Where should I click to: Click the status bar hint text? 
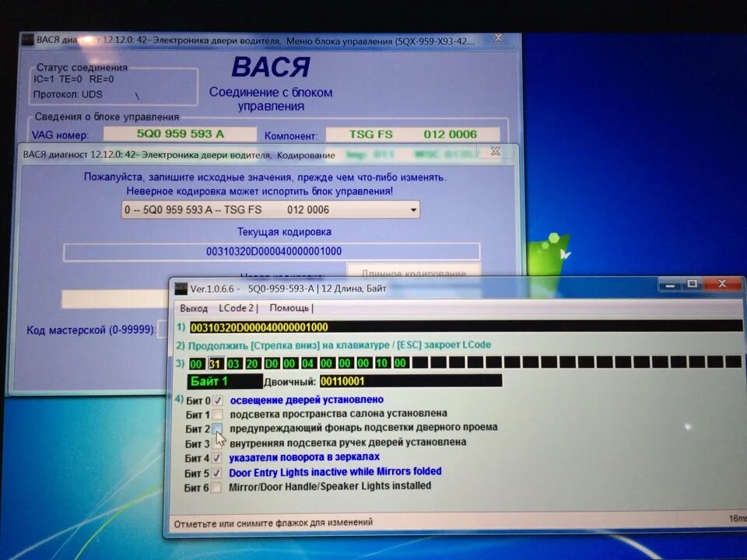273,523
